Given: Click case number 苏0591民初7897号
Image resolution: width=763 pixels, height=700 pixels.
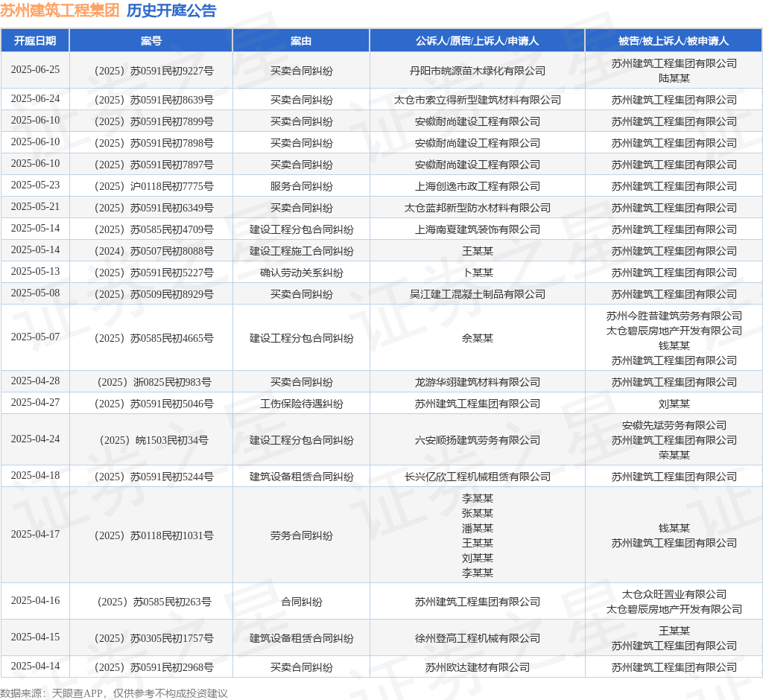Looking at the screenshot, I should tap(153, 165).
